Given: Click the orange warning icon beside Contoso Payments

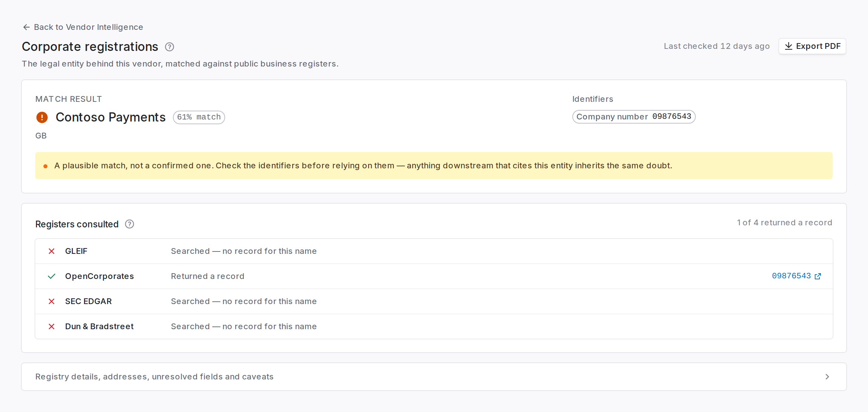Looking at the screenshot, I should (x=42, y=117).
